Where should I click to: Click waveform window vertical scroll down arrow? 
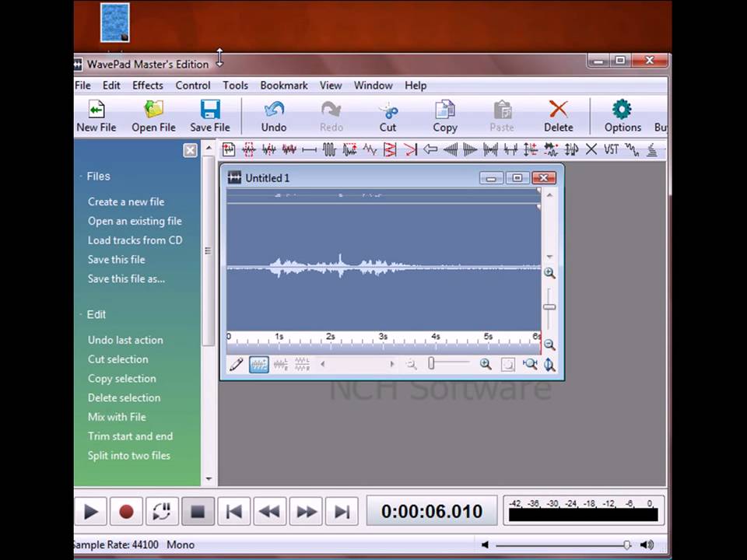pos(549,257)
